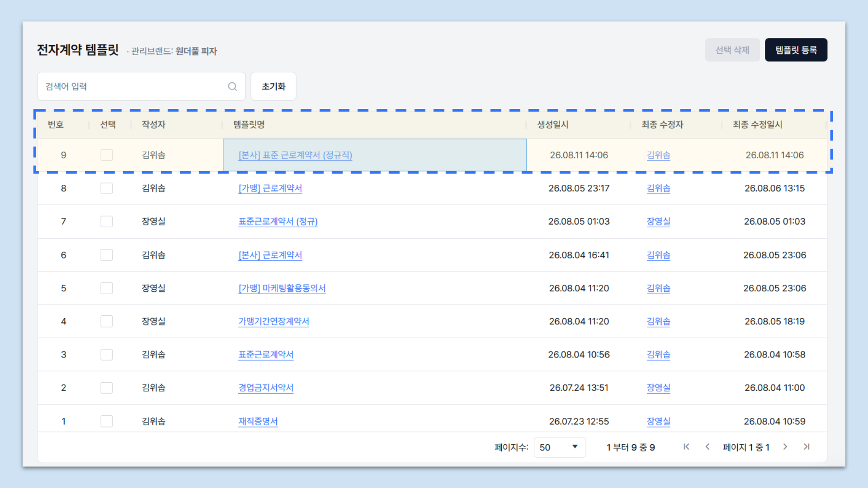
Task: Tick the checkbox in row 4
Action: [107, 321]
